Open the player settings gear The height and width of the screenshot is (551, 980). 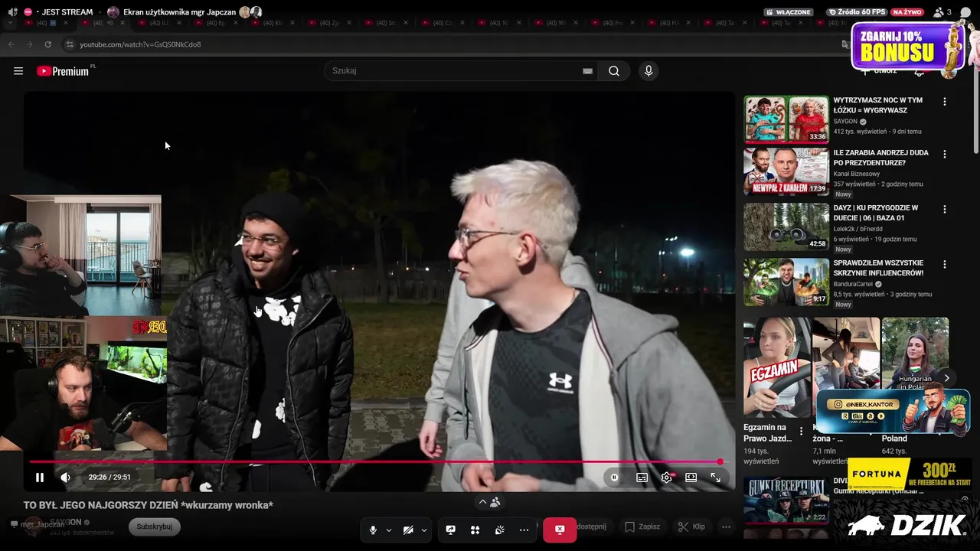tap(667, 478)
